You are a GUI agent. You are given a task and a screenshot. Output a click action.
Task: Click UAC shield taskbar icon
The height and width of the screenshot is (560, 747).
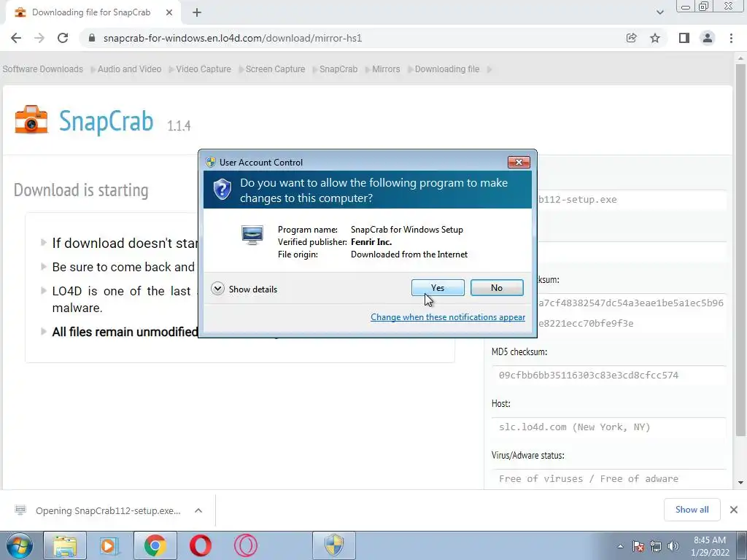click(334, 545)
